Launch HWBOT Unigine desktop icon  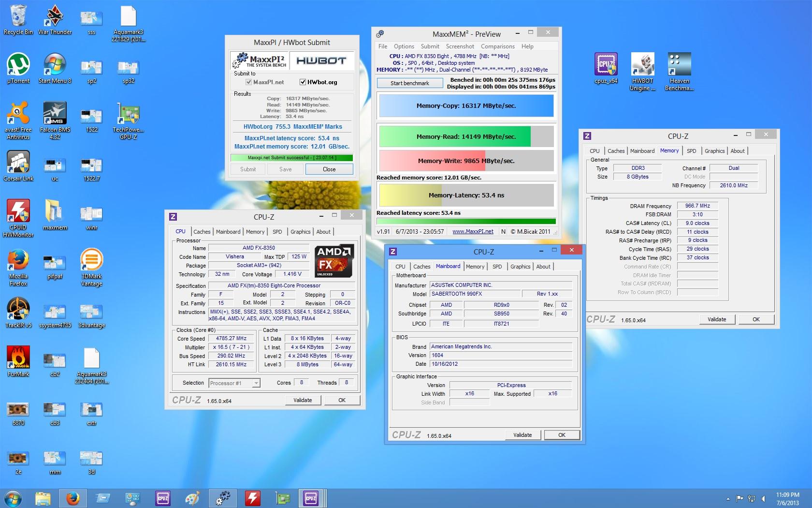[x=642, y=72]
